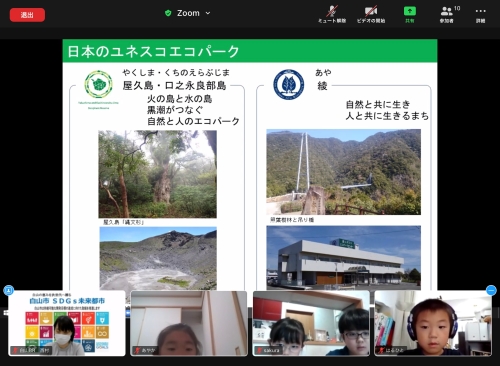Select the sakura participant video thumbnail

point(311,323)
